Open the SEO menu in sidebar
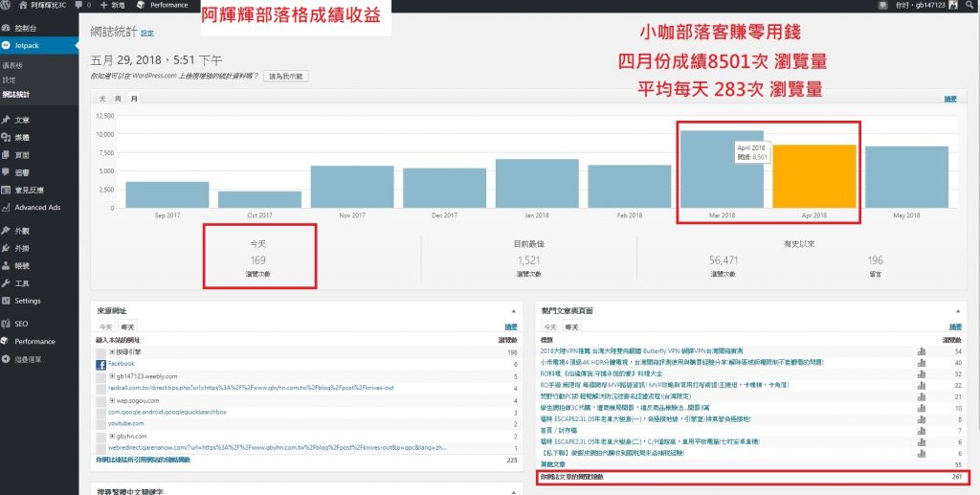The height and width of the screenshot is (495, 980). [21, 324]
